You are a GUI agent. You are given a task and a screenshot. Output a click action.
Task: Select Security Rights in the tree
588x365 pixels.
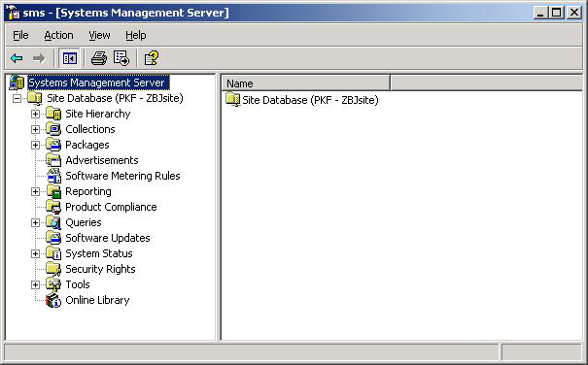point(100,269)
